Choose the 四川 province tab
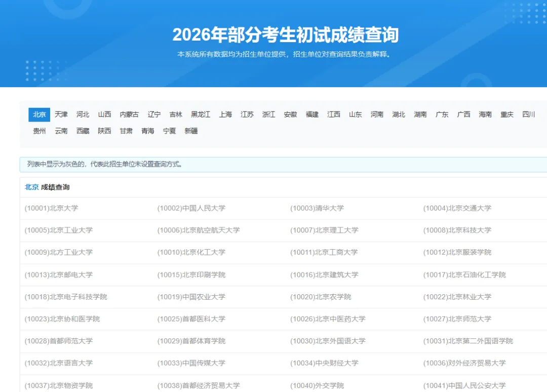The height and width of the screenshot is (392, 547). click(x=528, y=114)
